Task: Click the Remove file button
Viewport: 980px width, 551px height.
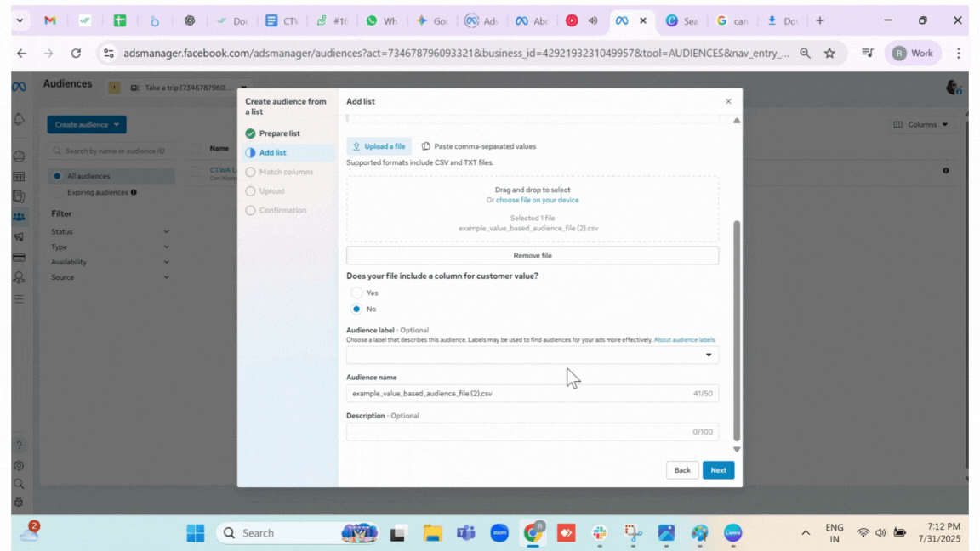Action: pyautogui.click(x=532, y=255)
